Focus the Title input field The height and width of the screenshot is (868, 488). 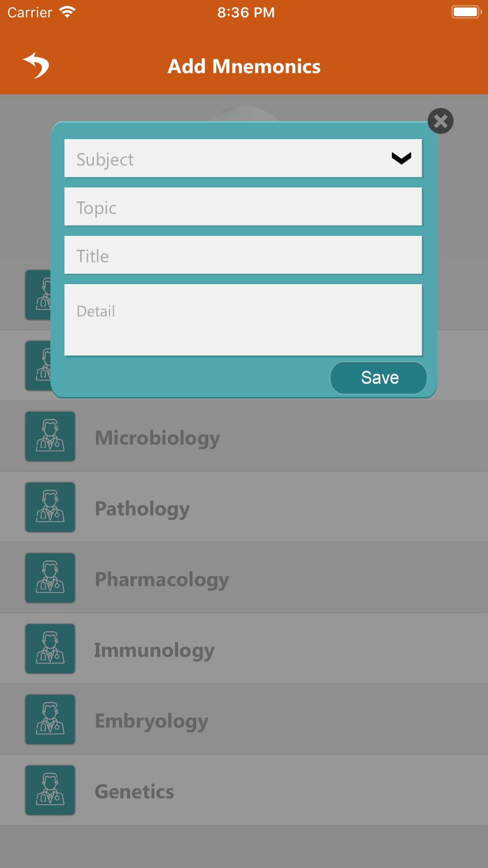pos(243,255)
